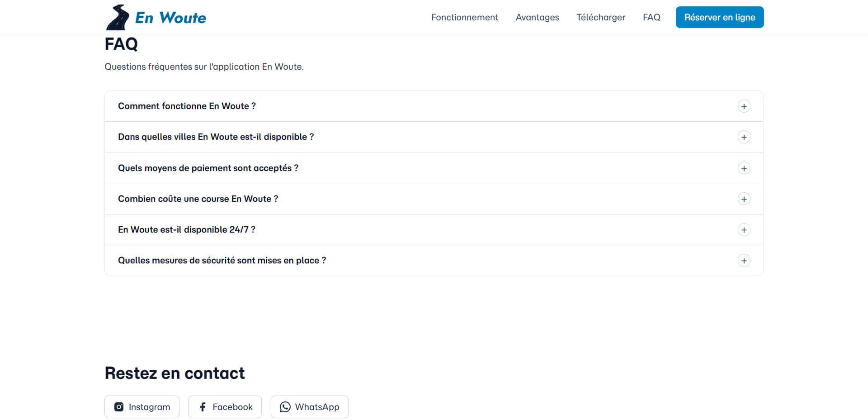The width and height of the screenshot is (868, 420).
Task: Click the 'Réserver en ligne' button
Action: pos(720,17)
